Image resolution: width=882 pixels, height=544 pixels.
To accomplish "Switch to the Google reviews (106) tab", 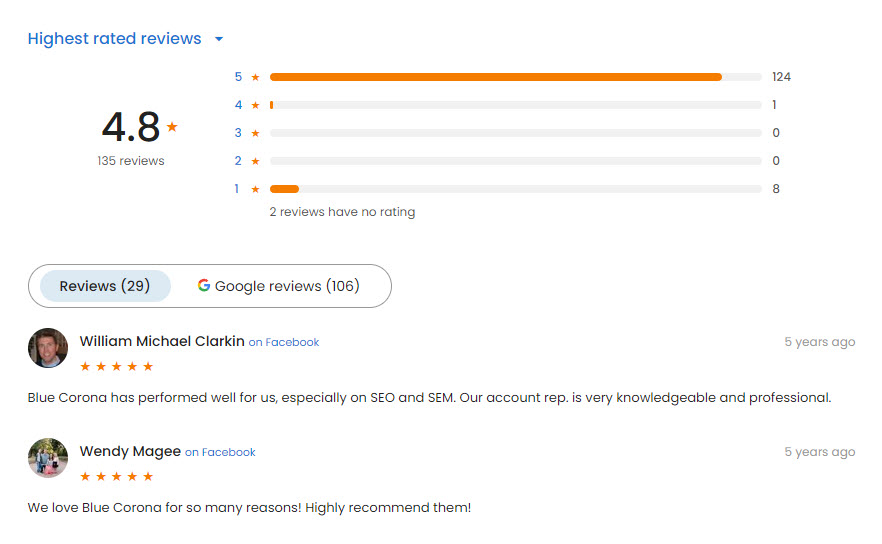I will 278,286.
